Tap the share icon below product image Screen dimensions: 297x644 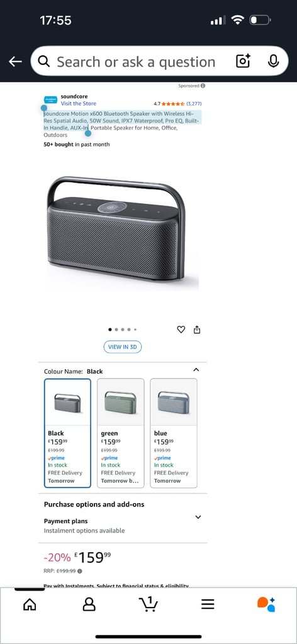(x=197, y=330)
